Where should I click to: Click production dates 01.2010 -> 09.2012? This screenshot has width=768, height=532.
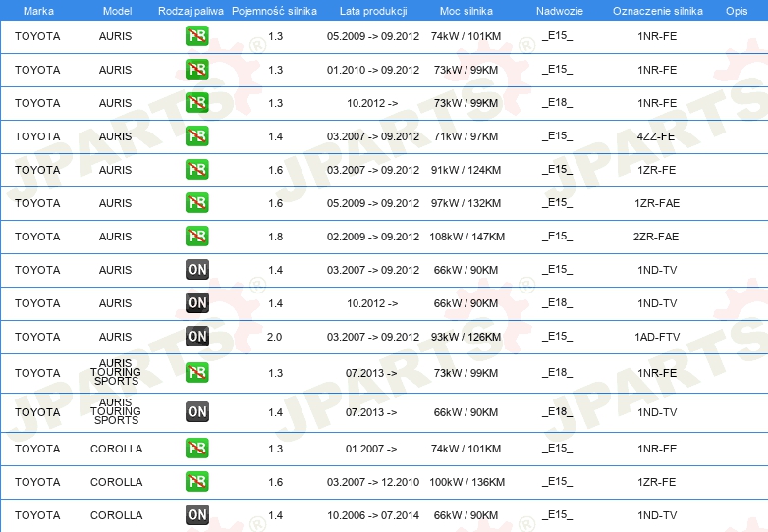[373, 70]
